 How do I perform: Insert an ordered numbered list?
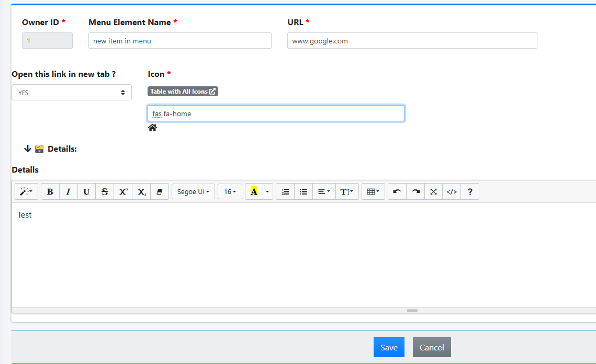[x=285, y=192]
